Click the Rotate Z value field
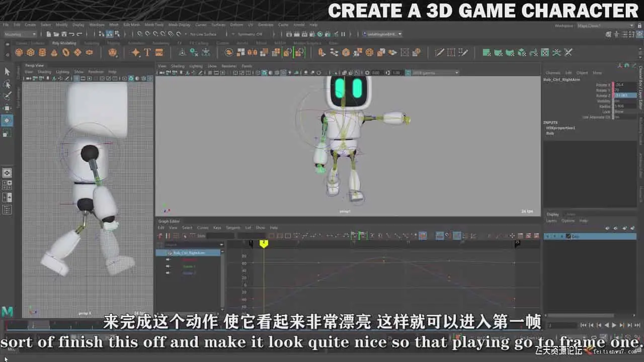 click(x=625, y=96)
